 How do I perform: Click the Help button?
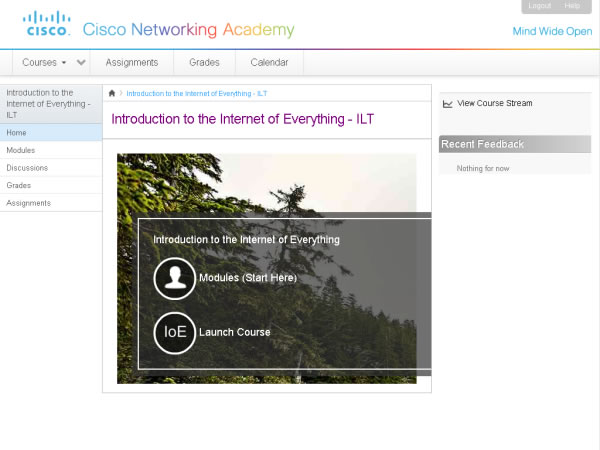[572, 6]
